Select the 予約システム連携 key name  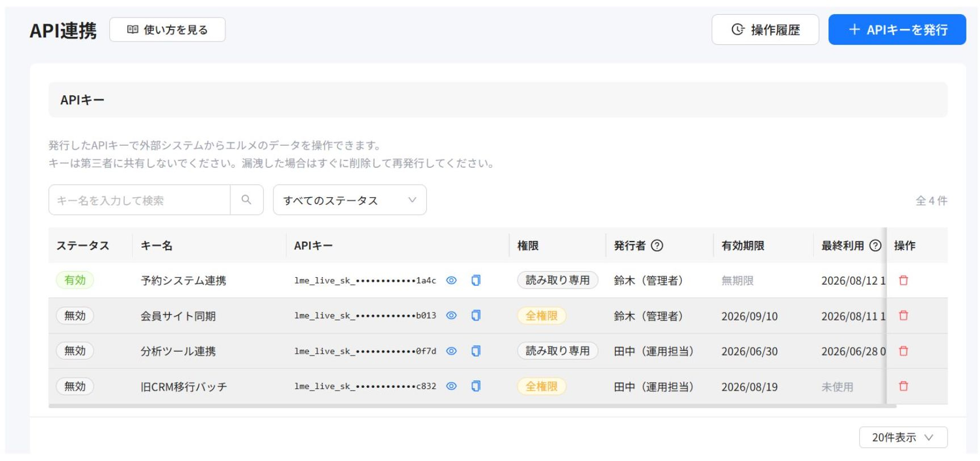[x=183, y=281]
